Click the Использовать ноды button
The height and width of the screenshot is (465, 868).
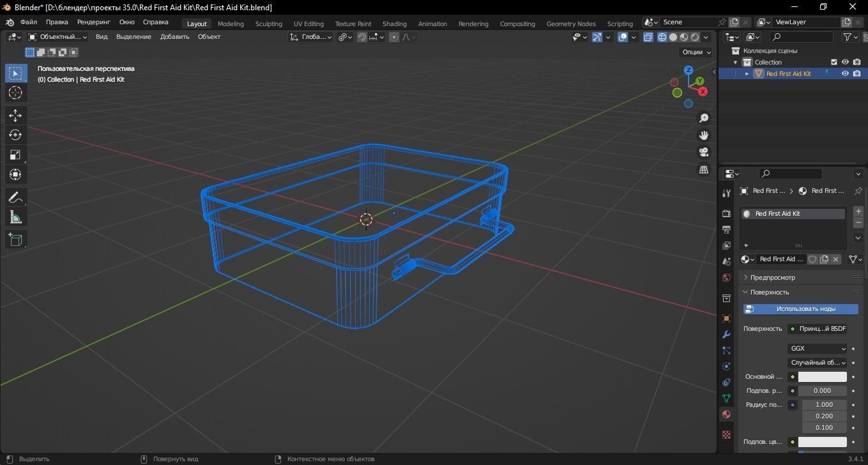click(800, 309)
